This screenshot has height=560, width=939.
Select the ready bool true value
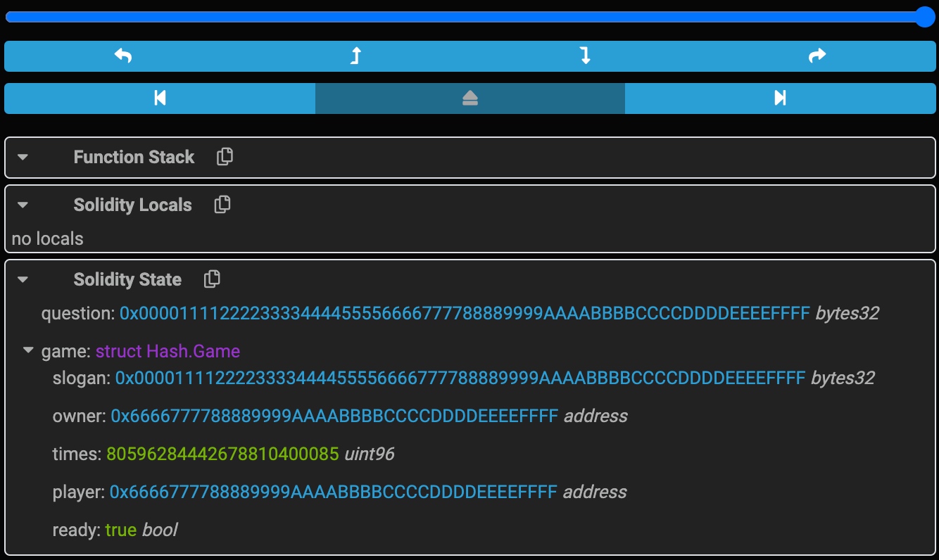click(x=121, y=530)
